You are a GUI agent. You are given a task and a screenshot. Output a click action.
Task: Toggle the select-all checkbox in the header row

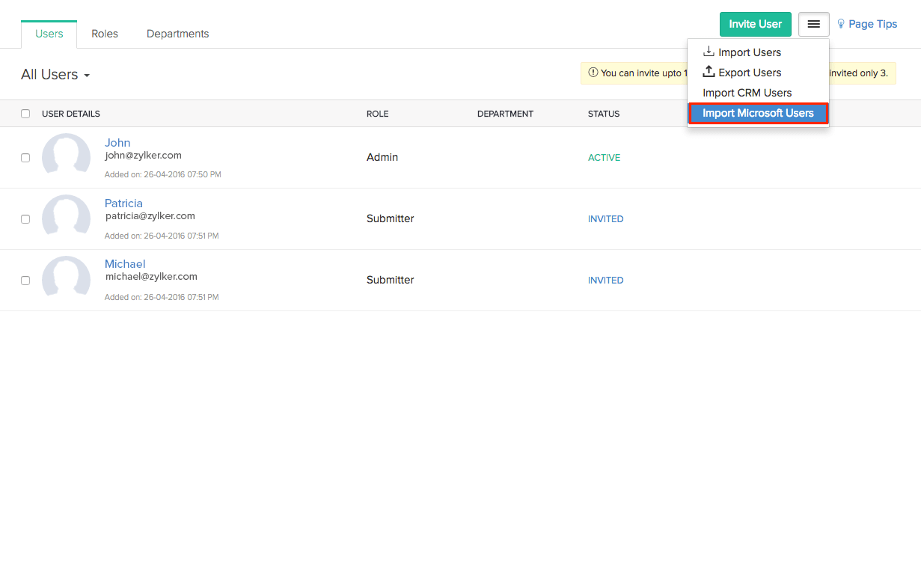coord(25,114)
